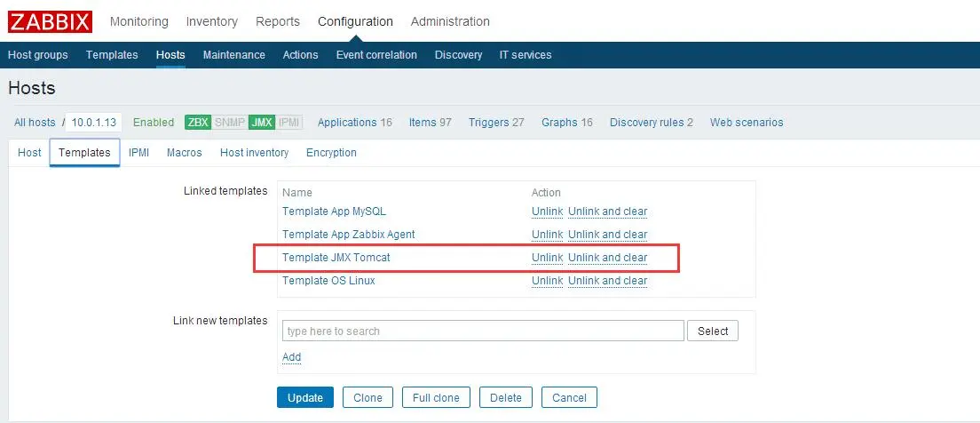The width and height of the screenshot is (980, 423).
Task: Open Template App Zabbix Agent link
Action: pos(349,235)
